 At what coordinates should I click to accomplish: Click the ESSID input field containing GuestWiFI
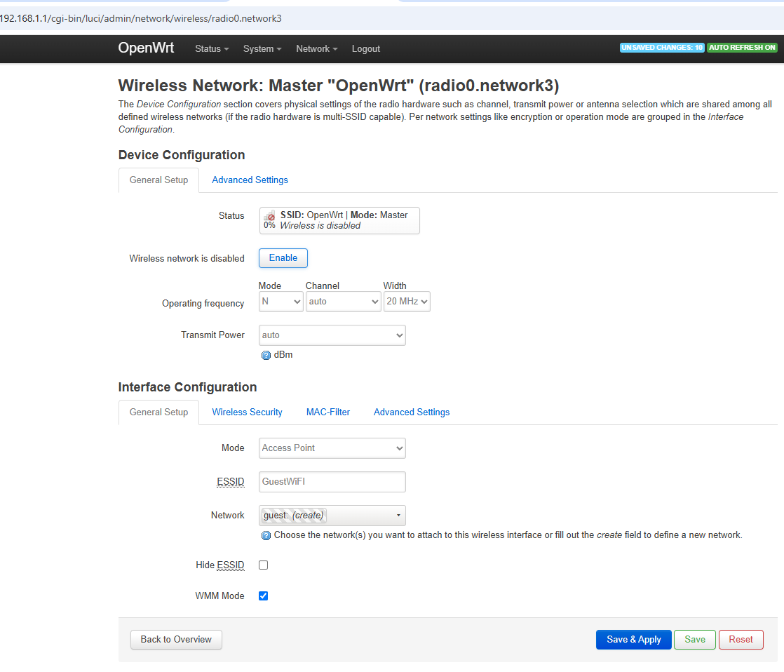(332, 482)
